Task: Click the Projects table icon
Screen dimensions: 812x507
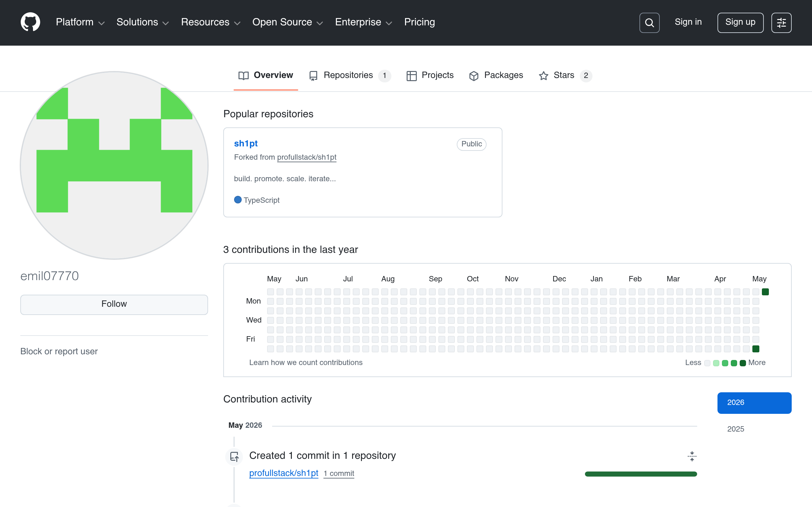Action: click(411, 76)
